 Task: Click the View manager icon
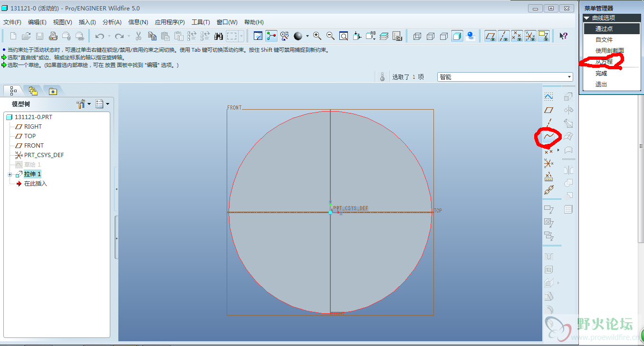[397, 36]
